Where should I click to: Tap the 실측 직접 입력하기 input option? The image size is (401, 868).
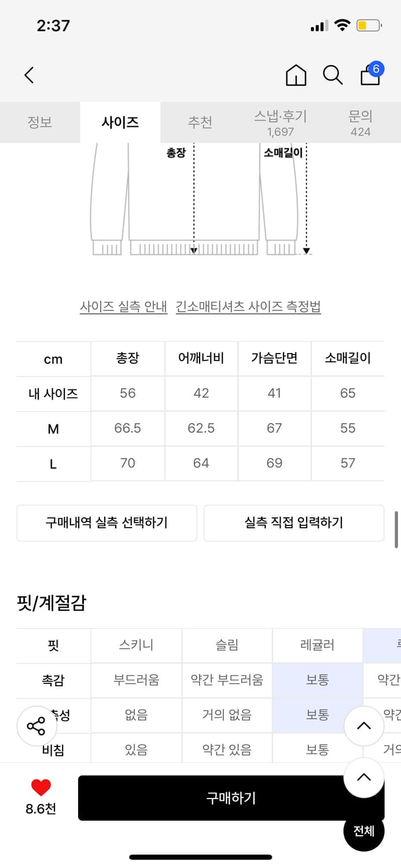pos(294,522)
